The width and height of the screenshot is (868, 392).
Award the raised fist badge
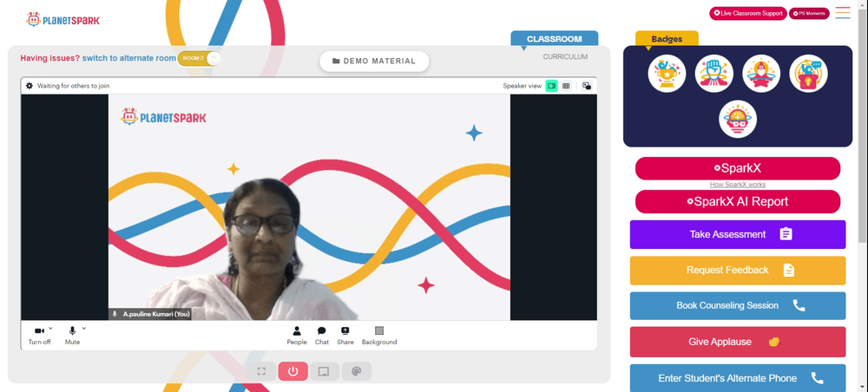714,74
